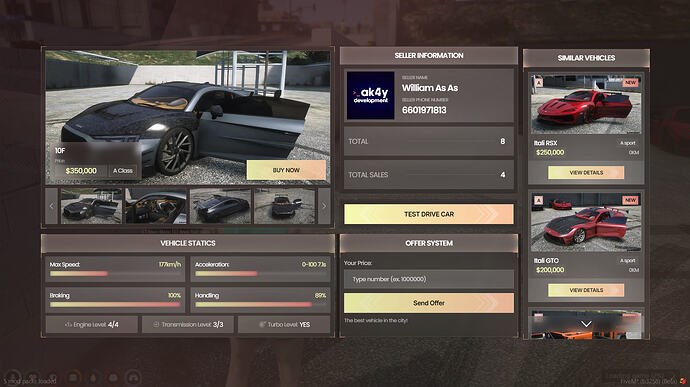Click the A class badge on Itali GTO
Image resolution: width=690 pixels, height=387 pixels.
click(539, 200)
